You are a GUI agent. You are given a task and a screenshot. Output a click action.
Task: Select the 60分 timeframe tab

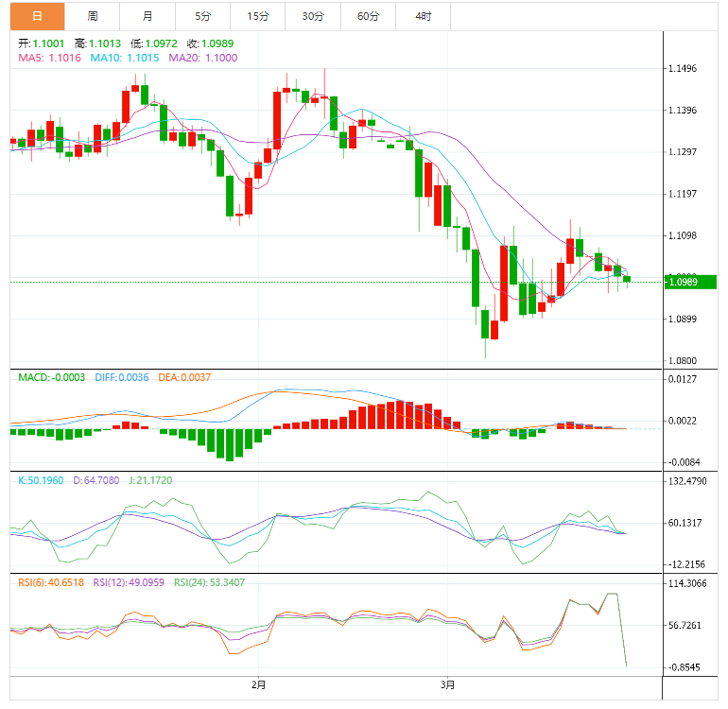point(369,16)
